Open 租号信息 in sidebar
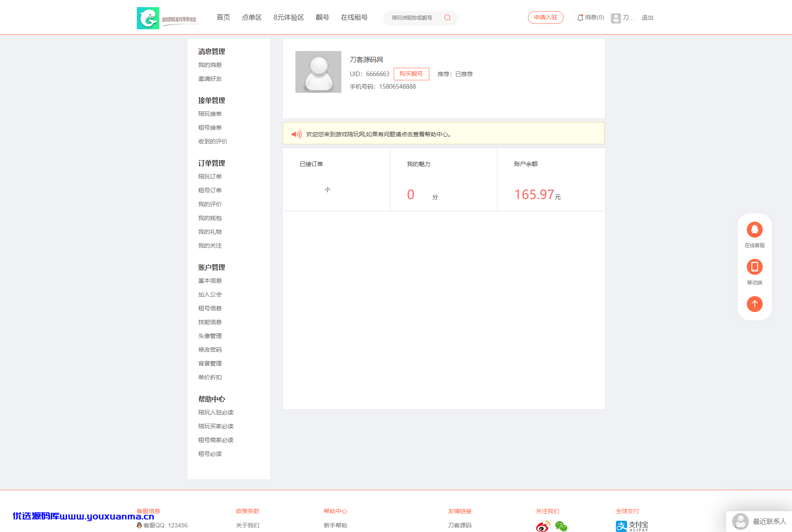 pos(210,308)
